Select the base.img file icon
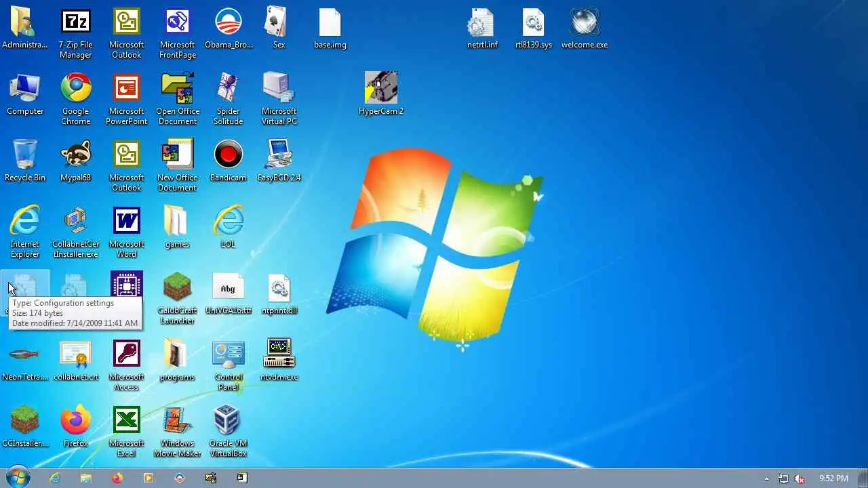Image resolution: width=868 pixels, height=488 pixels. tap(330, 29)
